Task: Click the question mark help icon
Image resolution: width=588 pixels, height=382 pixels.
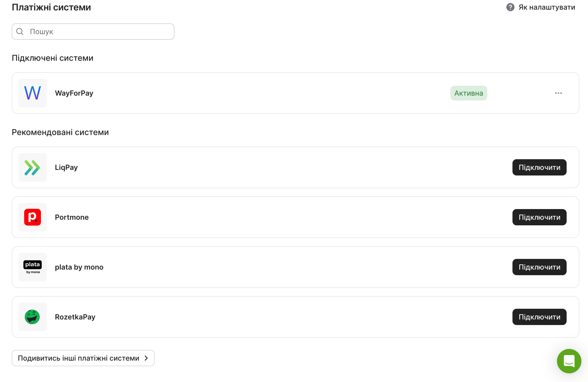Action: click(510, 7)
